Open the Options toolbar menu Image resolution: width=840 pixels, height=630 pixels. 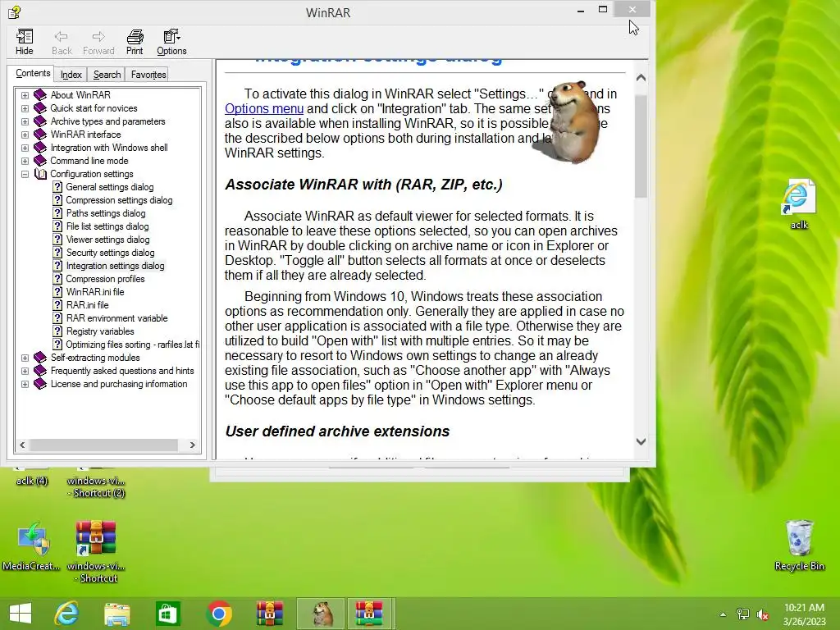point(171,42)
